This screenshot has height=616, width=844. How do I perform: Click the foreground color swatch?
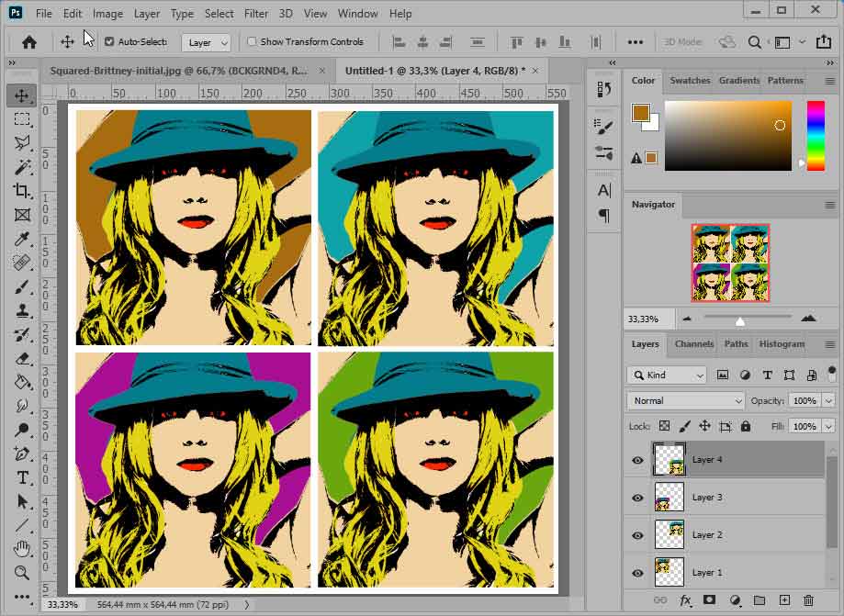click(640, 113)
